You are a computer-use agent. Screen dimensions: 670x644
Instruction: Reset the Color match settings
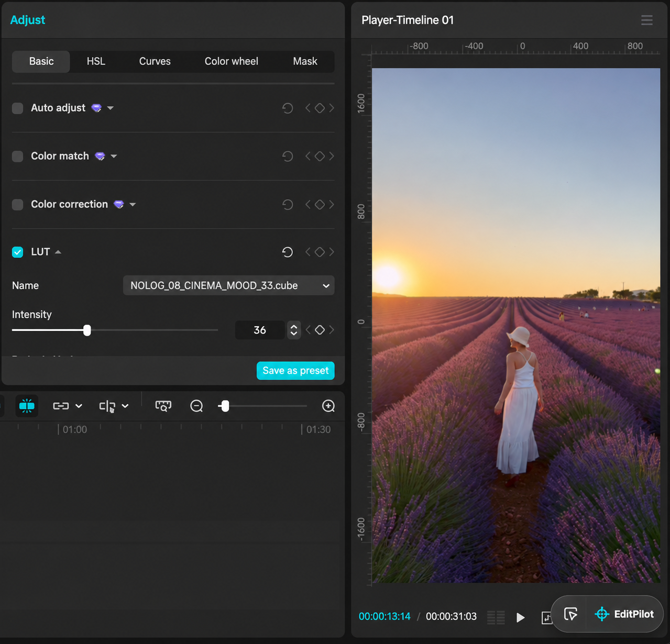[x=288, y=157]
